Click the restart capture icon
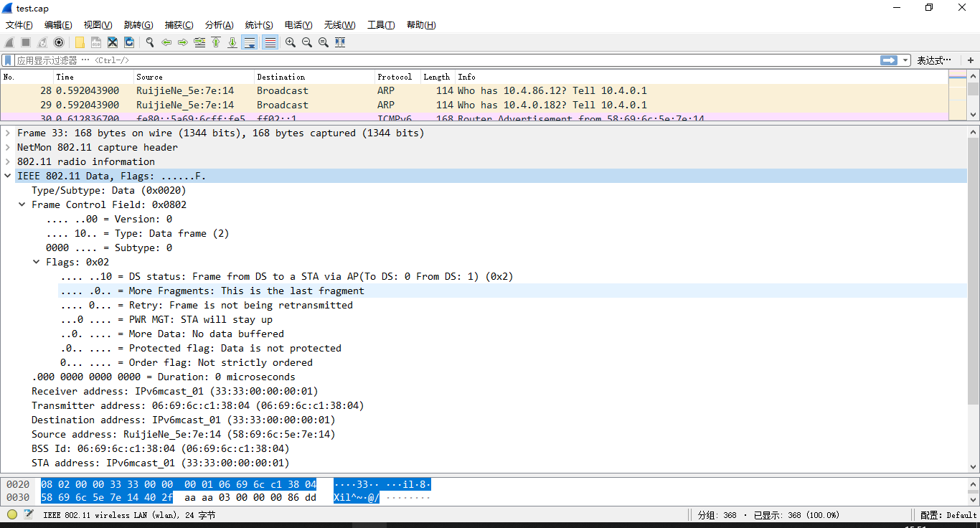Image resolution: width=980 pixels, height=528 pixels. coord(42,42)
